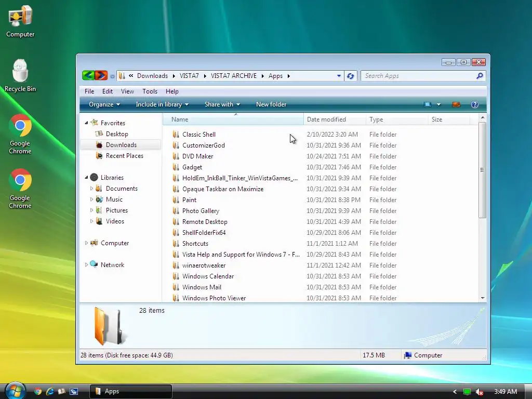Click the search magnifier icon
This screenshot has width=532, height=399.
pos(480,76)
